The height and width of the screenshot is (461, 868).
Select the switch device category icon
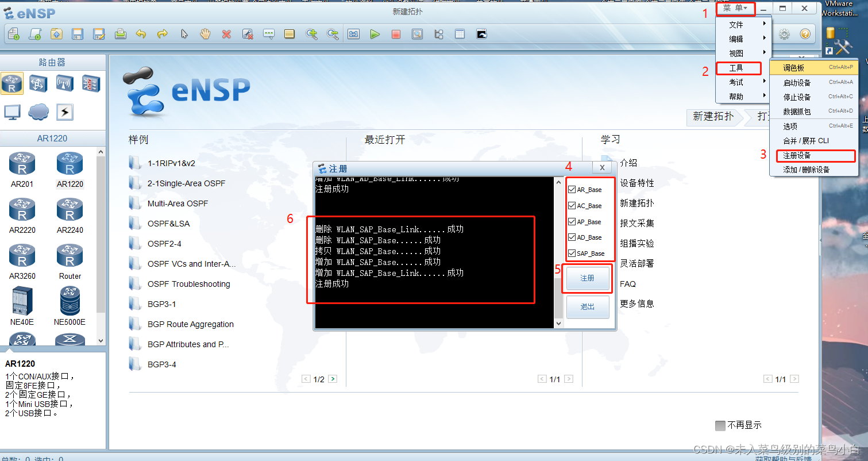38,83
